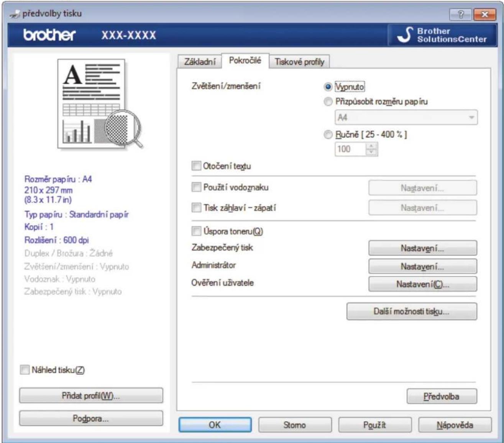Confirm with the OK button
Screen dimensions: 504x443
tap(215, 425)
